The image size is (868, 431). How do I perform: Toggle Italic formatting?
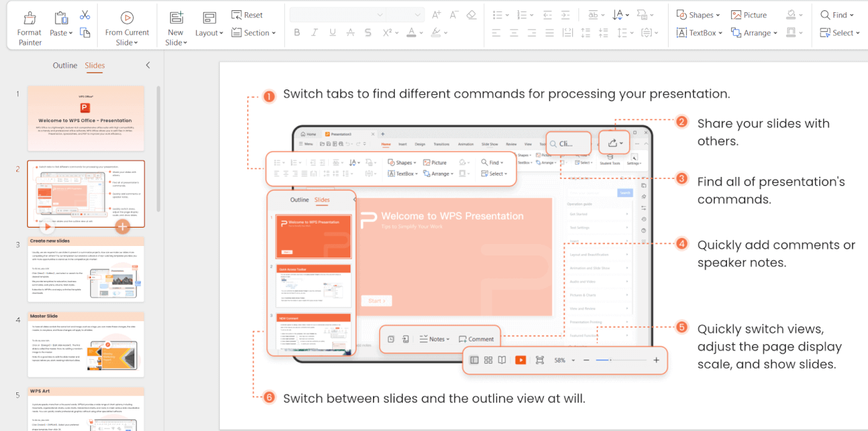click(315, 33)
